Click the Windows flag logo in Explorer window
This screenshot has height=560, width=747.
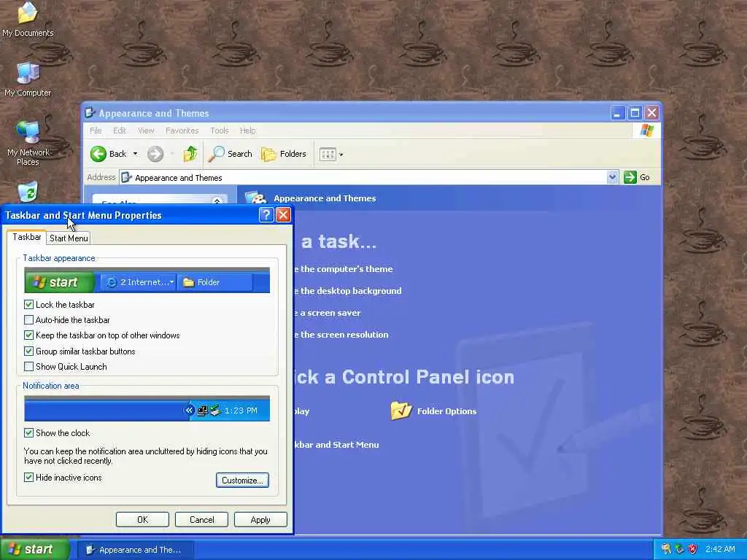(646, 131)
